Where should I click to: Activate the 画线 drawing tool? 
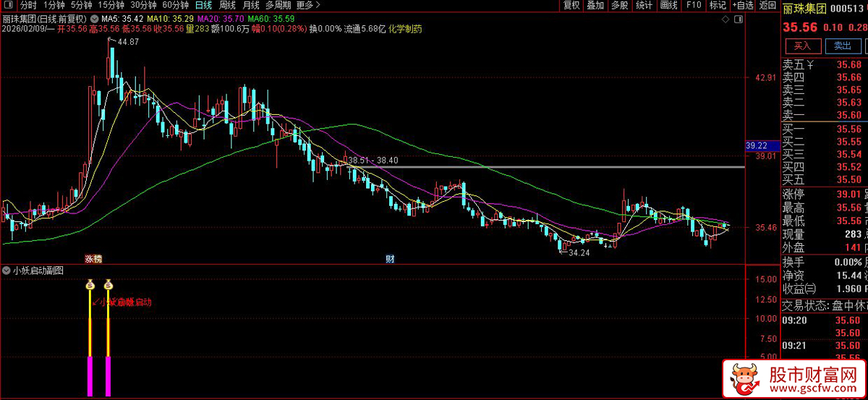[x=668, y=5]
